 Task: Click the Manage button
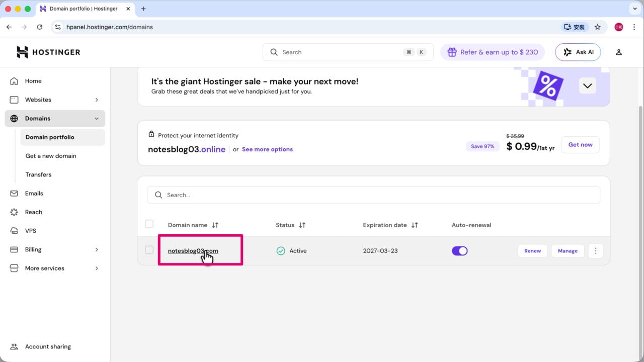568,251
